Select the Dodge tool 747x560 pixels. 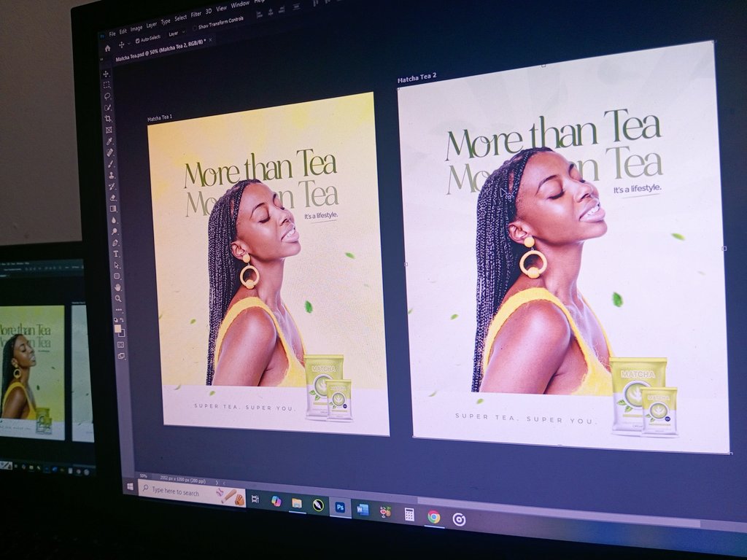[115, 231]
